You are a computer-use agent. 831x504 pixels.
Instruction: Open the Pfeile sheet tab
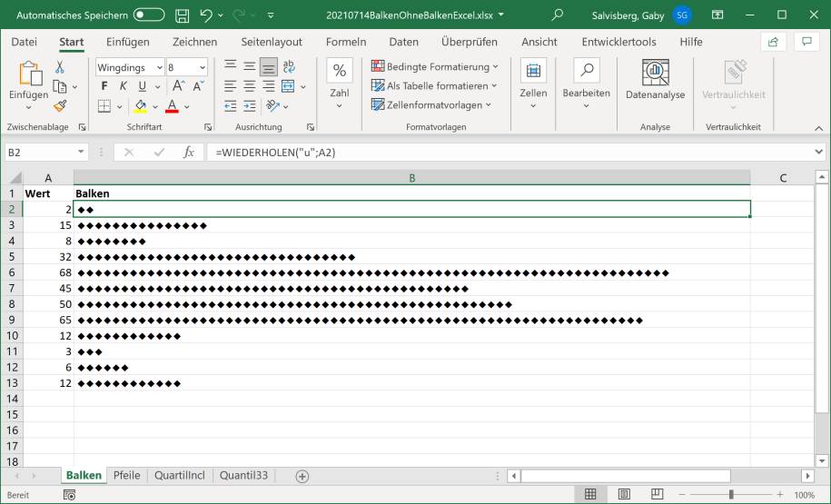pos(126,475)
